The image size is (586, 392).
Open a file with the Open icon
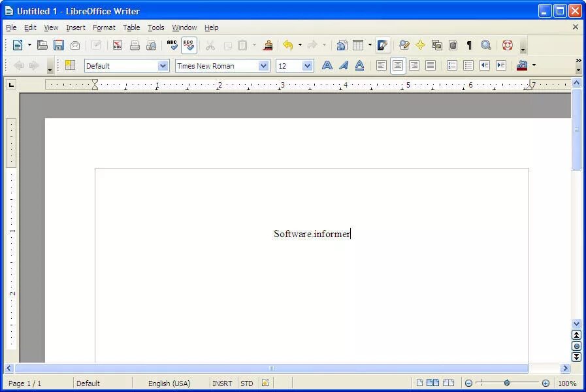click(x=42, y=45)
